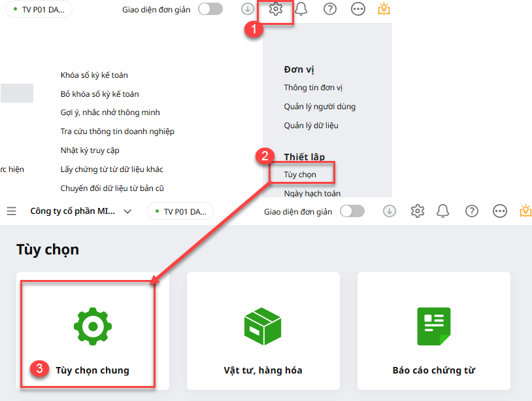Click the download arrow icon in the lower header
The image size is (532, 401).
[390, 211]
